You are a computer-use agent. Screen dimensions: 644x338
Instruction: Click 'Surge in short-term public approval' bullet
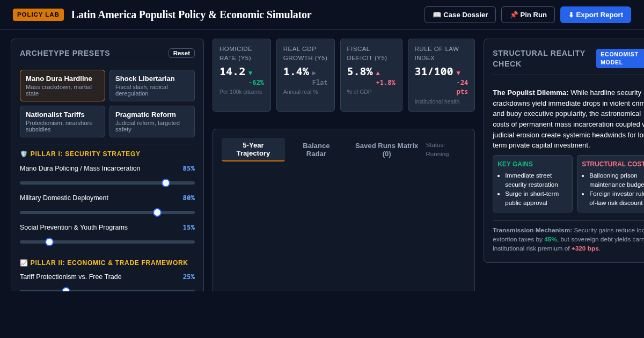531,198
